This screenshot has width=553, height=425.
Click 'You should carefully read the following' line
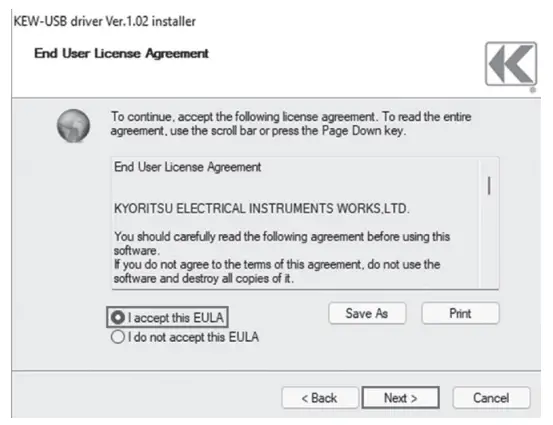pyautogui.click(x=282, y=236)
